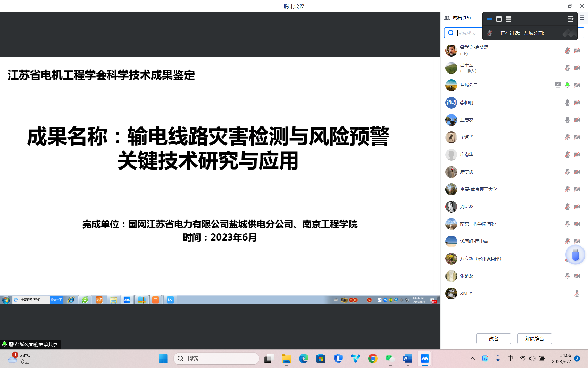The width and height of the screenshot is (588, 368).
Task: Toggle microphone icon for 房淑华
Action: [x=567, y=155]
